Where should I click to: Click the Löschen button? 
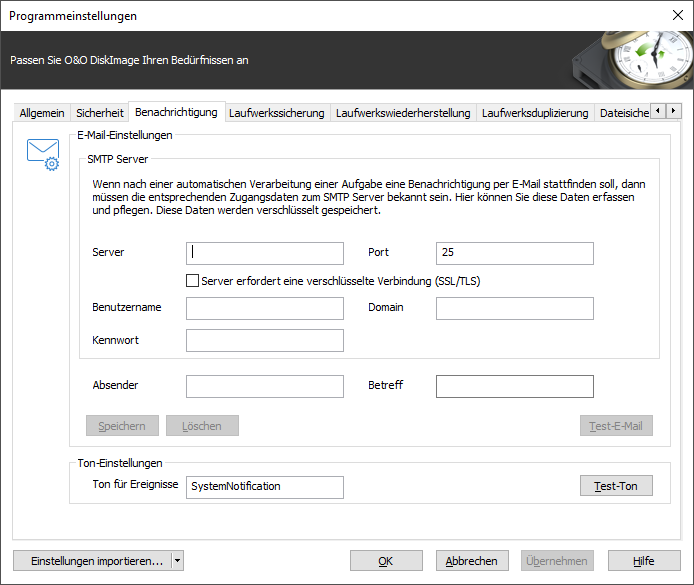point(202,426)
